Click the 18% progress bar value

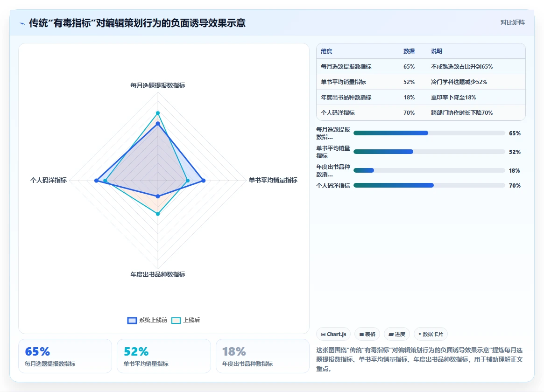click(515, 170)
